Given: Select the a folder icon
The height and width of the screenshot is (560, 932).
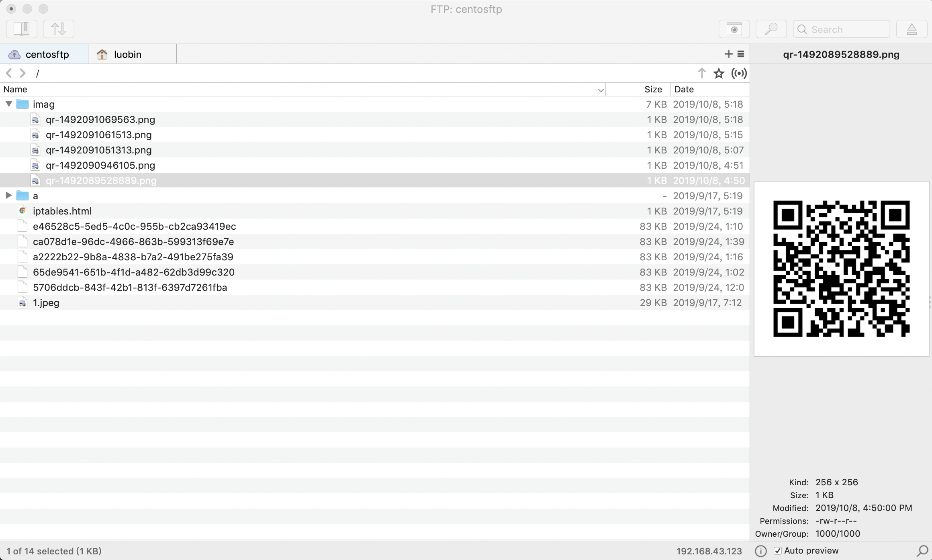Looking at the screenshot, I should pos(22,196).
